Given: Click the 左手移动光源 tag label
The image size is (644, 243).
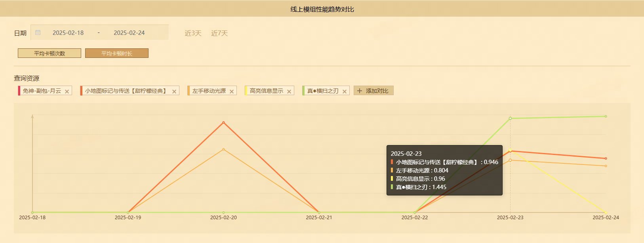Looking at the screenshot, I should tap(209, 91).
